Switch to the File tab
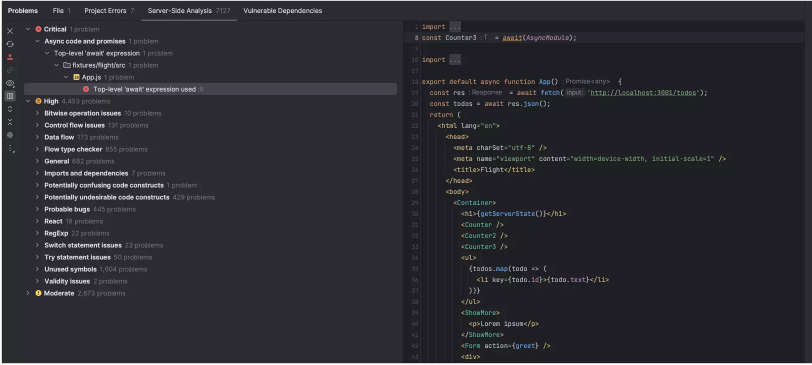The image size is (812, 365). point(62,10)
